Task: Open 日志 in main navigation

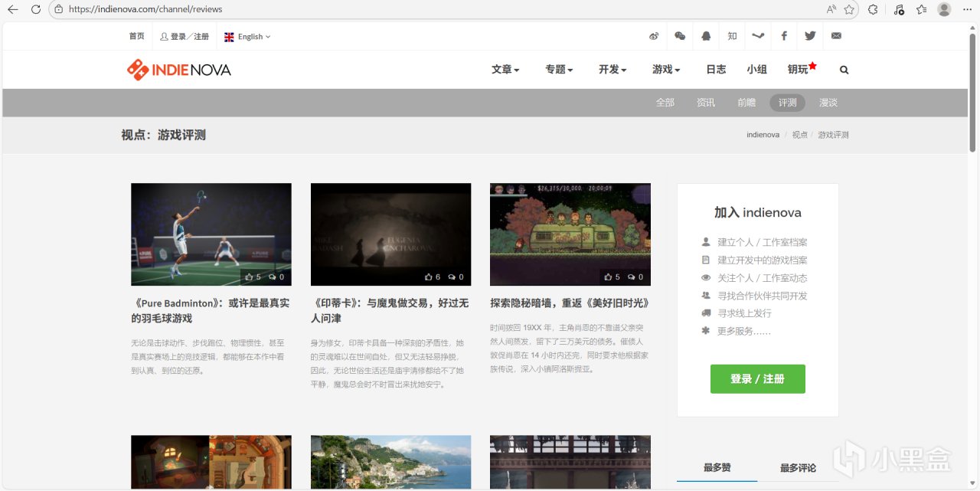Action: [716, 70]
